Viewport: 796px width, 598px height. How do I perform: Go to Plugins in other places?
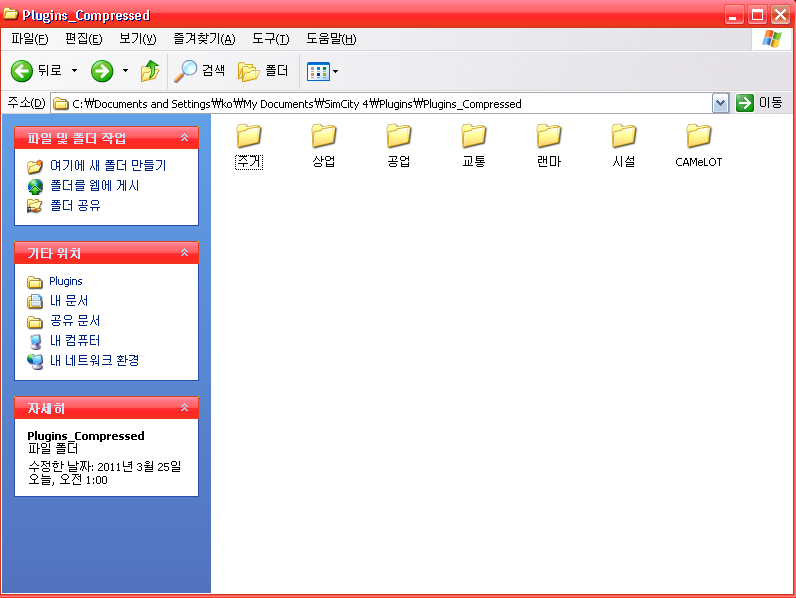65,281
